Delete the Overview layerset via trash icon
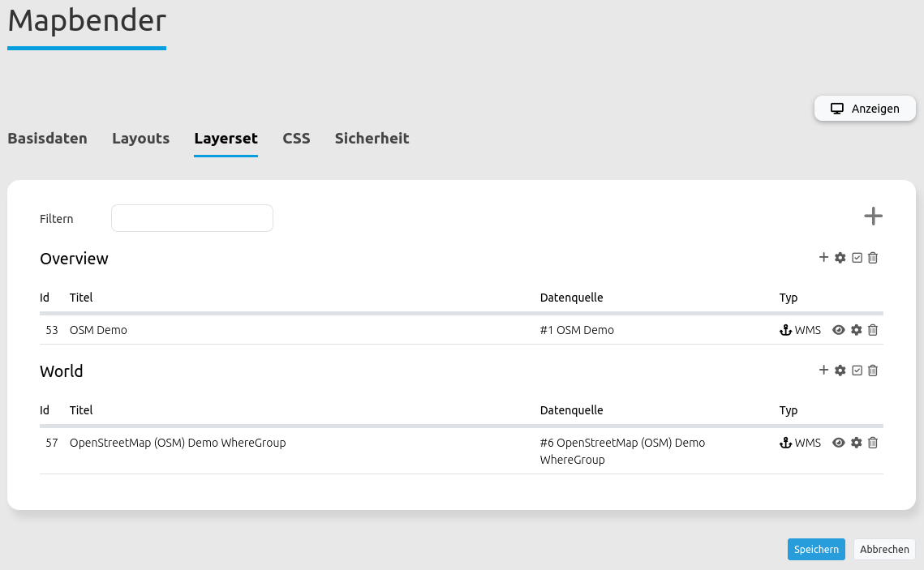This screenshot has height=570, width=924. (x=873, y=258)
